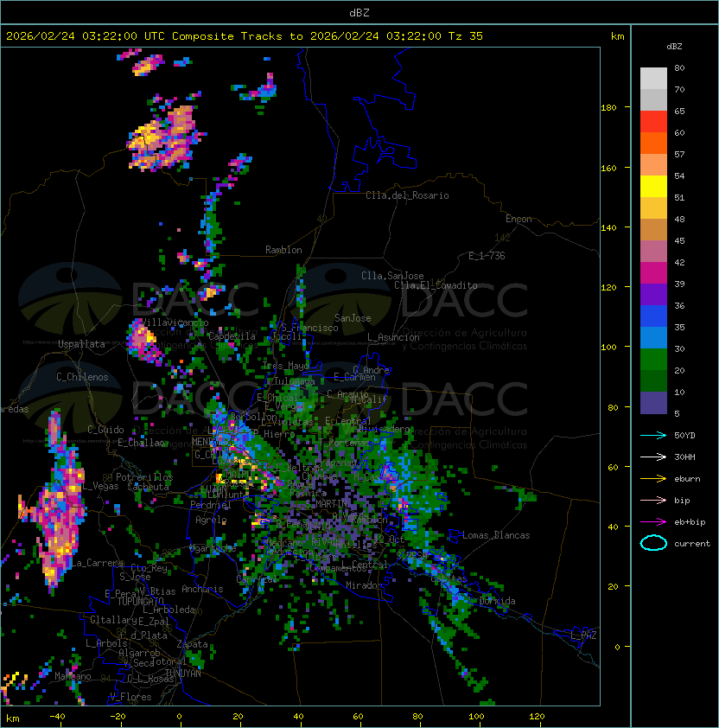Click the dBZ heading above the color scale
The height and width of the screenshot is (728, 719).
[674, 47]
